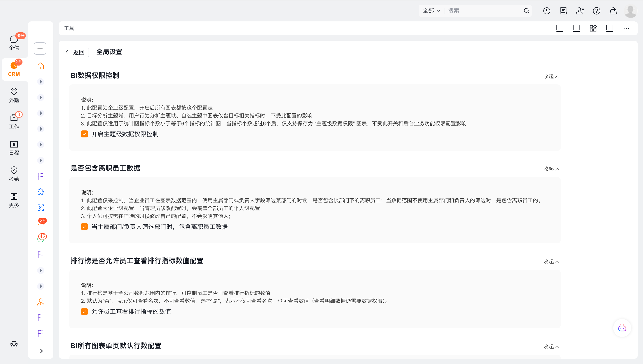Open the shopping bag icon in the top bar
Screen dimensions: 643x364
[x=613, y=11]
